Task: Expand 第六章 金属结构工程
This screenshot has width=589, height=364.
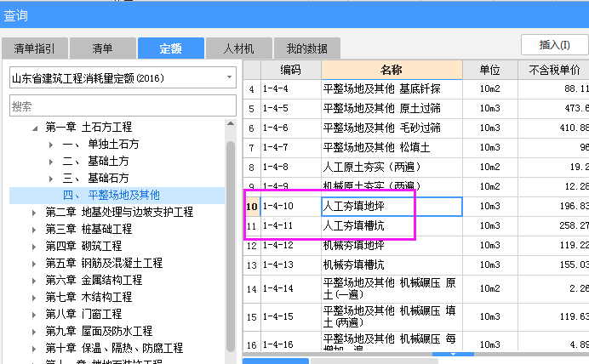Action: coord(34,281)
